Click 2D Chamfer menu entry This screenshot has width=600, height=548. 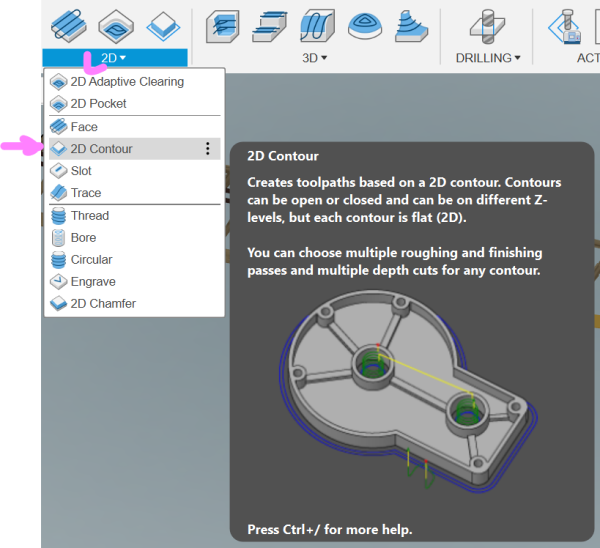click(103, 304)
